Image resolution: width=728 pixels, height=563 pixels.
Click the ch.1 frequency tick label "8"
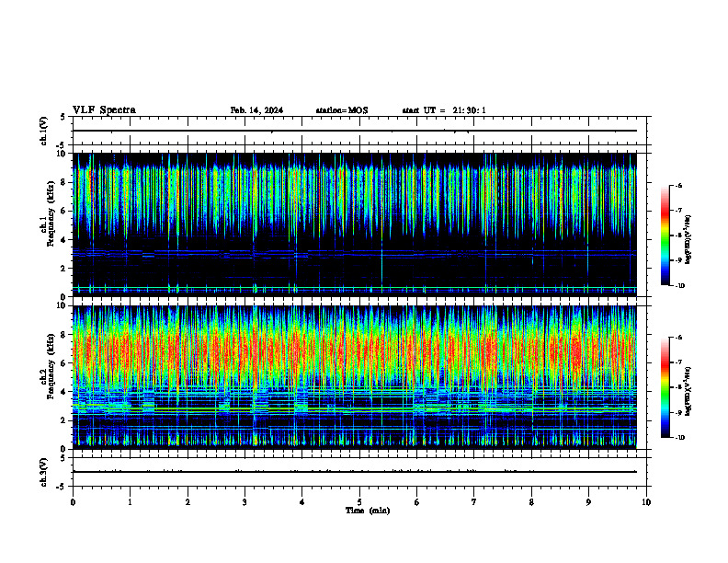coord(63,182)
